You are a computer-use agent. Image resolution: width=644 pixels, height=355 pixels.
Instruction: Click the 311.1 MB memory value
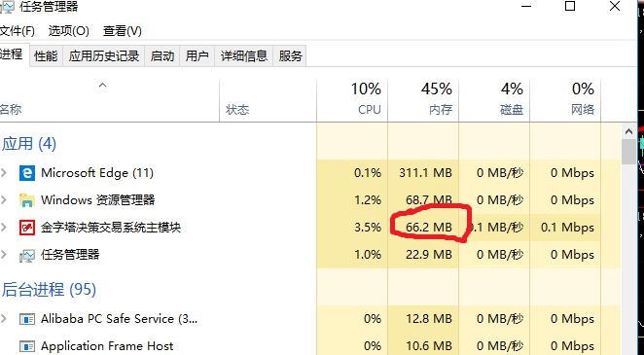tap(425, 173)
